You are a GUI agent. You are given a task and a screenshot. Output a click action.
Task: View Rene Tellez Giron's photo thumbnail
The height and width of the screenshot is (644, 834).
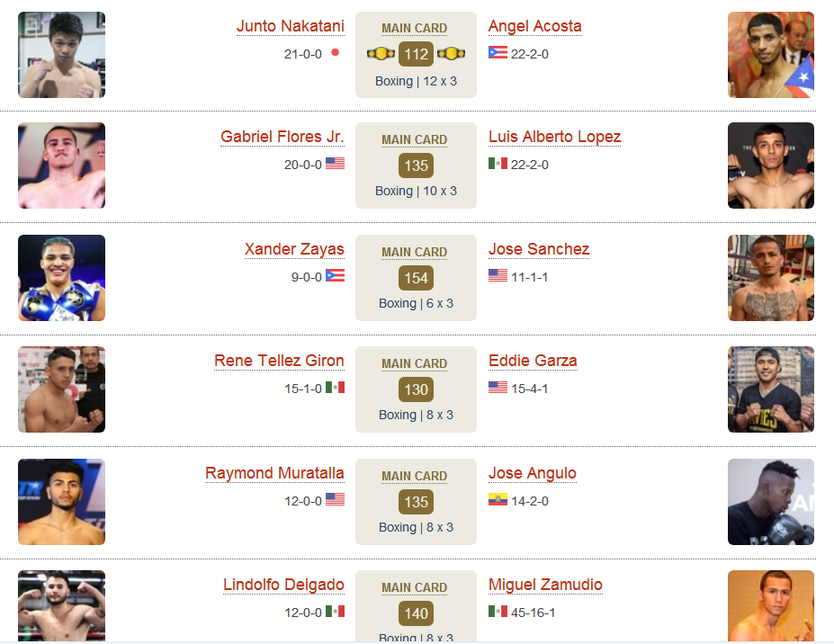point(62,389)
